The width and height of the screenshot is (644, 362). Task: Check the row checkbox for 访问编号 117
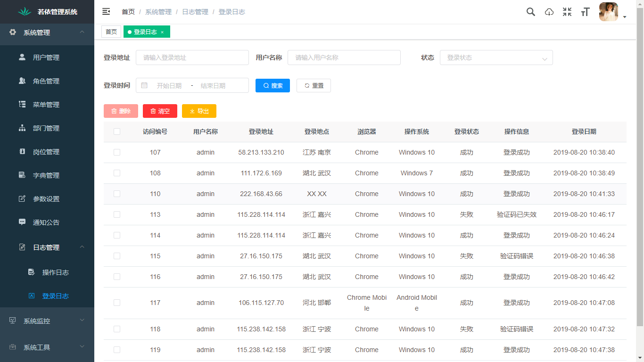tap(117, 303)
